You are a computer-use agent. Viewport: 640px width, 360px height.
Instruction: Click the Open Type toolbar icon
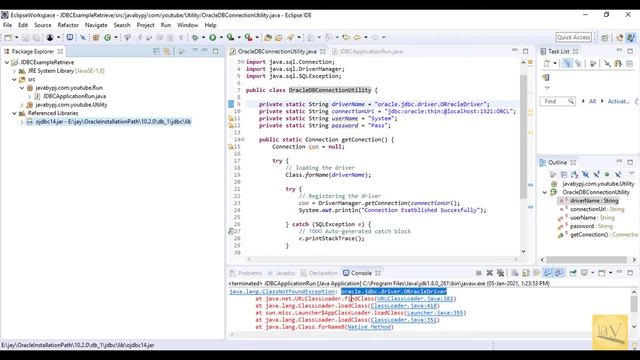(268, 38)
